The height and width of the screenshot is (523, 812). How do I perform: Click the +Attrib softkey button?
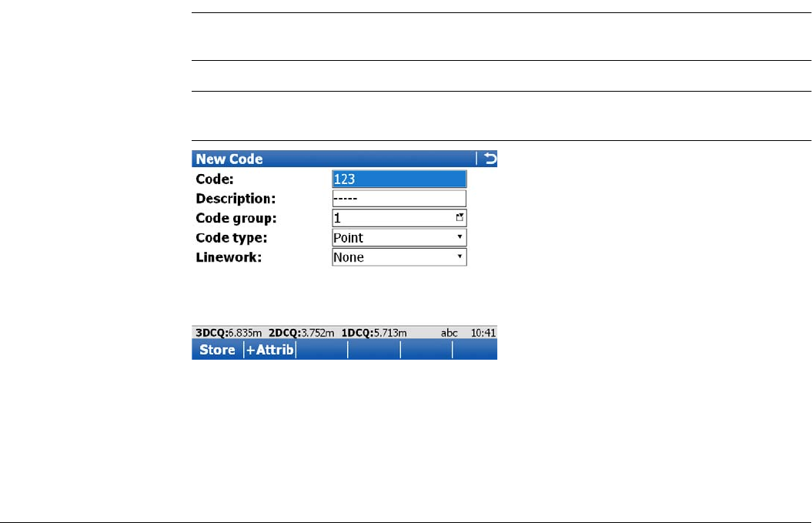pos(270,350)
